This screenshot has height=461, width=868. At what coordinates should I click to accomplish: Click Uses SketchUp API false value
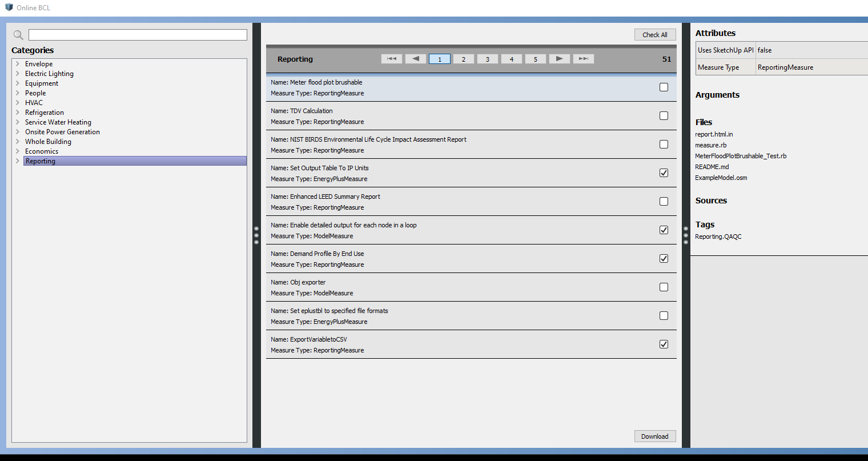point(765,50)
